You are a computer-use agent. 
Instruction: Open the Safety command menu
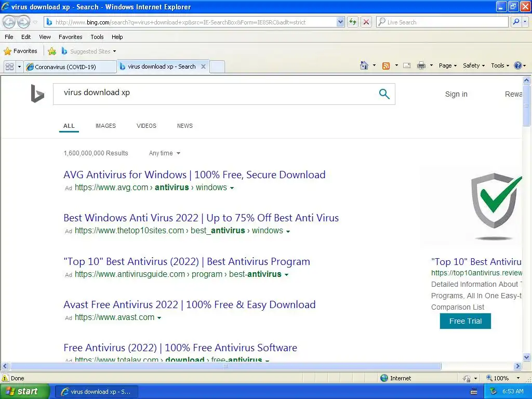pyautogui.click(x=474, y=65)
